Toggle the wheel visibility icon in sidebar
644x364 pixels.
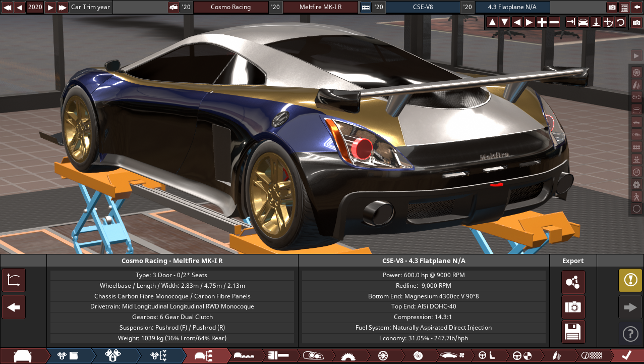point(636,72)
